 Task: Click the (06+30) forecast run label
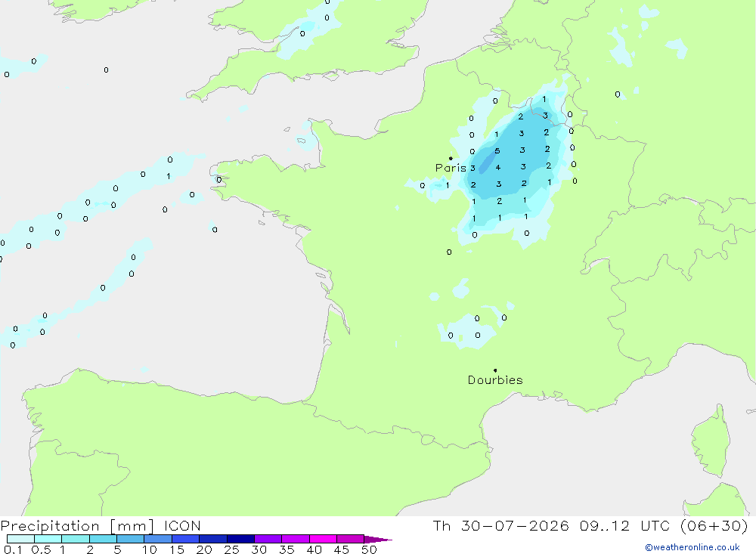pos(714,525)
